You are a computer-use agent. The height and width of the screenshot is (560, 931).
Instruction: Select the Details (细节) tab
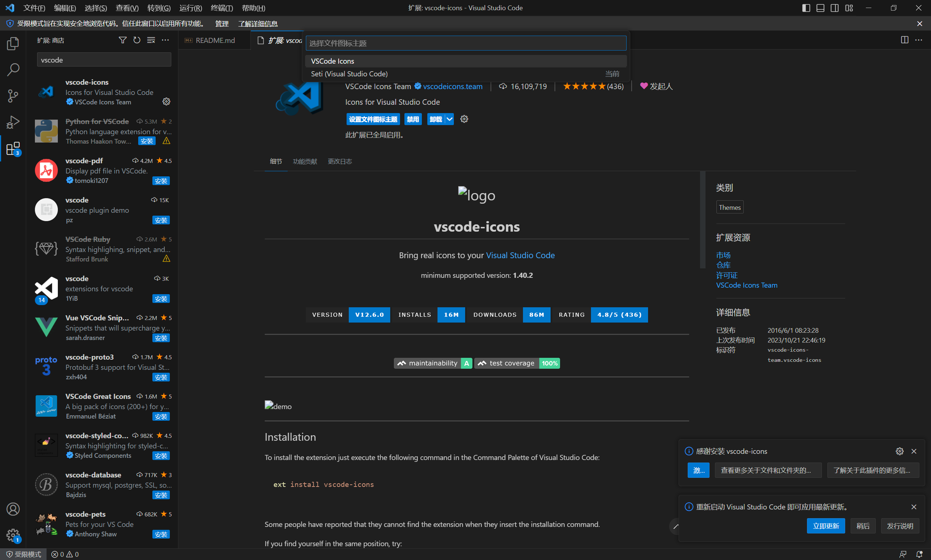(x=276, y=161)
